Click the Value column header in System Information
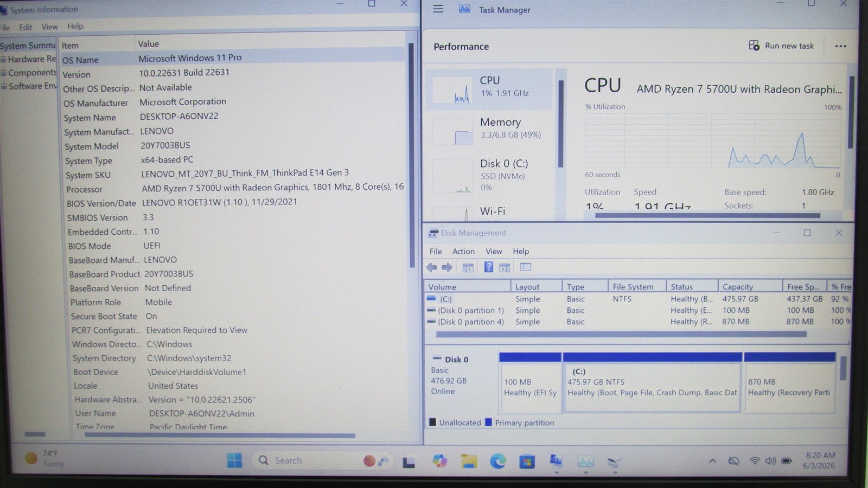Screen dimensions: 868x488 (x=270, y=44)
